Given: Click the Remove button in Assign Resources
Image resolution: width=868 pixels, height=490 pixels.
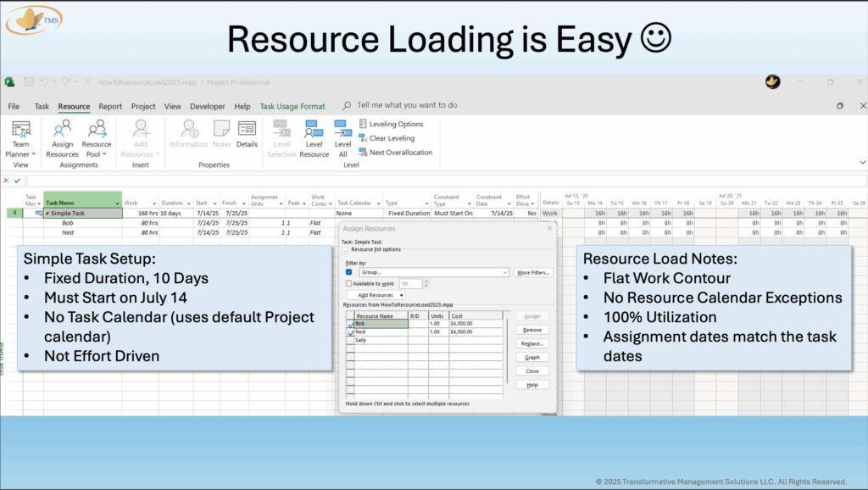Looking at the screenshot, I should coord(532,330).
